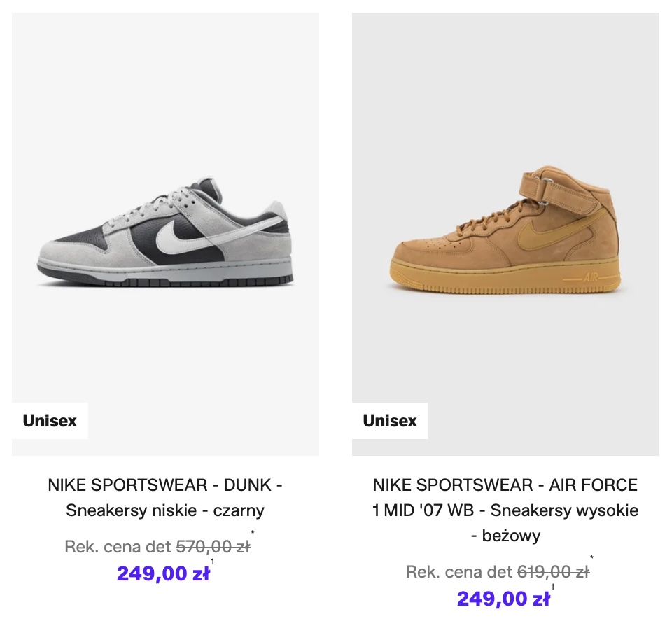672x626 pixels.
Task: Click "Rek. cena det" label under Air Force
Action: click(458, 572)
